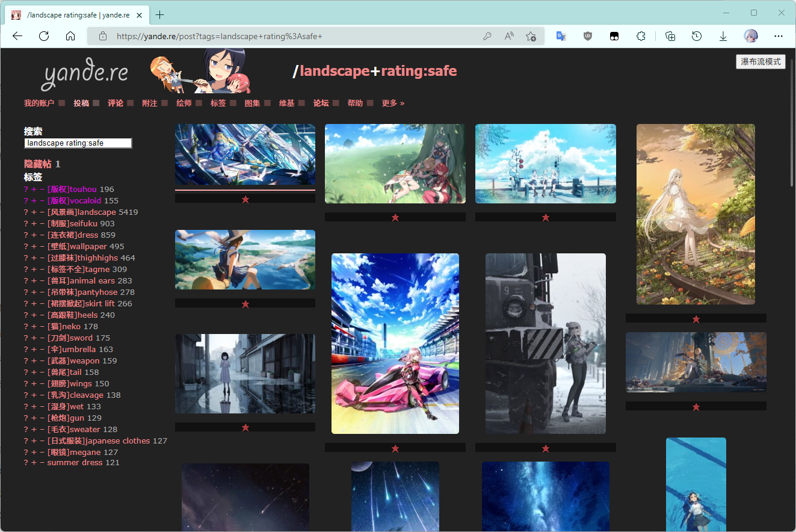Switch to 瀑布流模式 layout
Screen dimensions: 796x532
(x=761, y=61)
